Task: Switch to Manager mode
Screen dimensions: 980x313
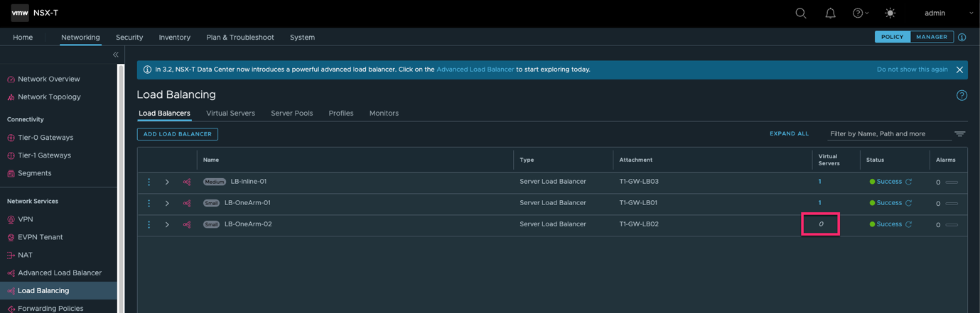Action: (x=931, y=37)
